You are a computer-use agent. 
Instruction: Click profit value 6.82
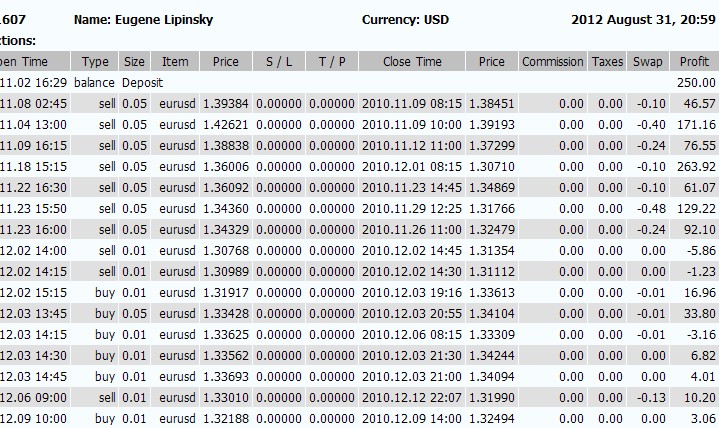(x=702, y=356)
